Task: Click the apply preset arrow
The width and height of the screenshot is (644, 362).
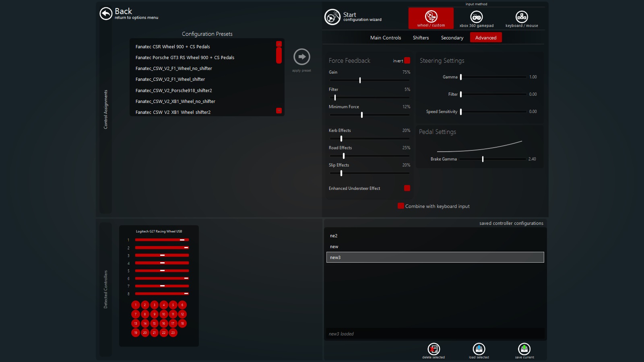Action: [301, 57]
